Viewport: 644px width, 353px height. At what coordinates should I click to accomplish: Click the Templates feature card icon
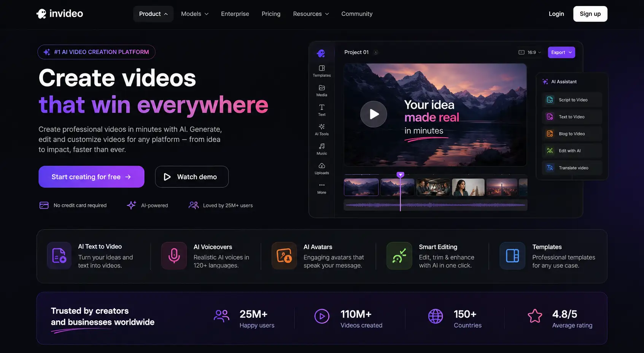[512, 256]
